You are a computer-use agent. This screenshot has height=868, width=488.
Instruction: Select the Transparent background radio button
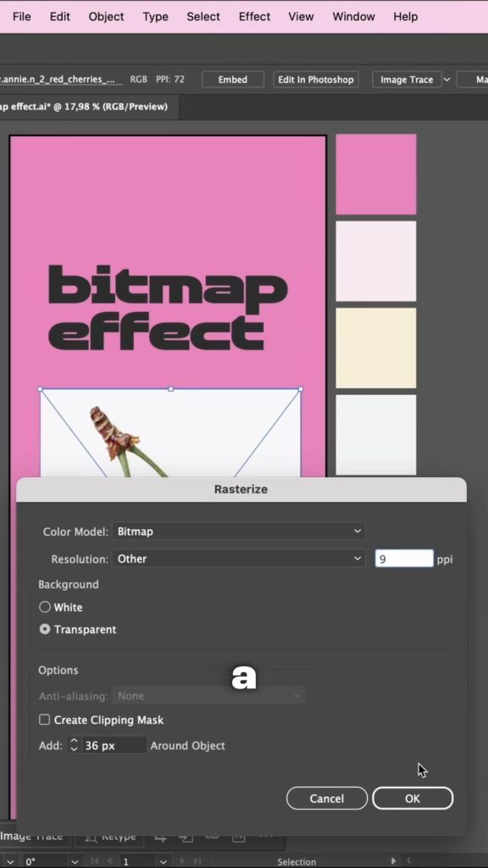click(x=45, y=630)
